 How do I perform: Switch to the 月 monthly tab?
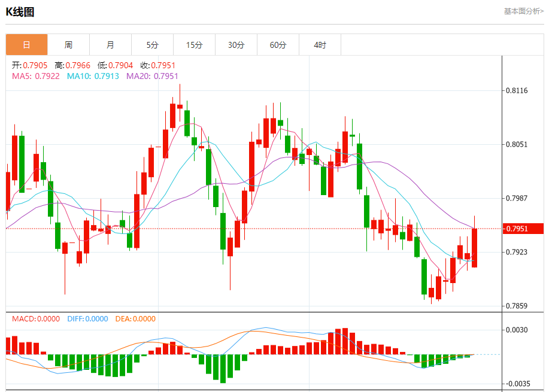tap(110, 45)
